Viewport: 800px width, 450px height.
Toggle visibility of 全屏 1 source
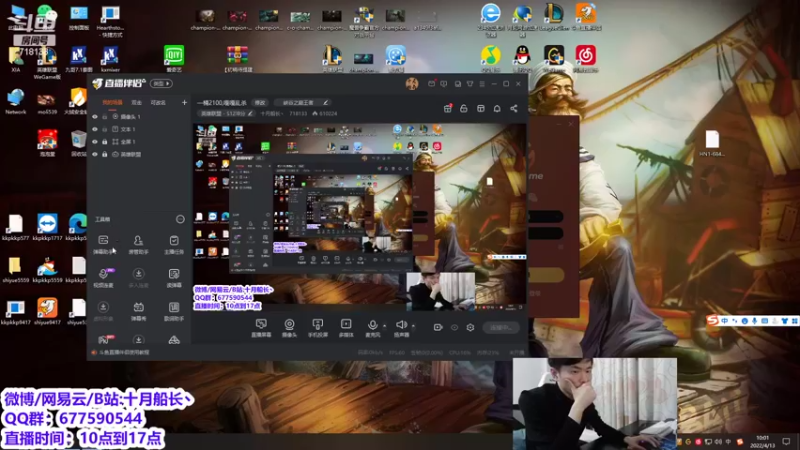[95, 141]
